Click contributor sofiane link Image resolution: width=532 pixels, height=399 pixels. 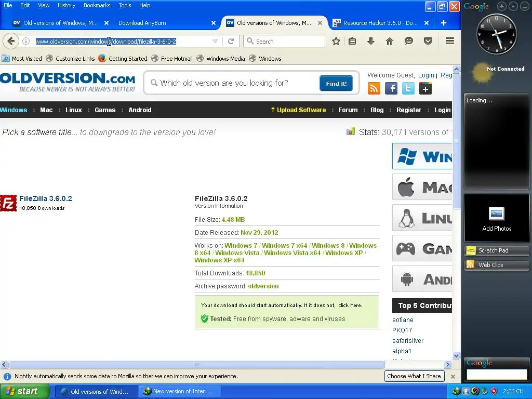[403, 320]
